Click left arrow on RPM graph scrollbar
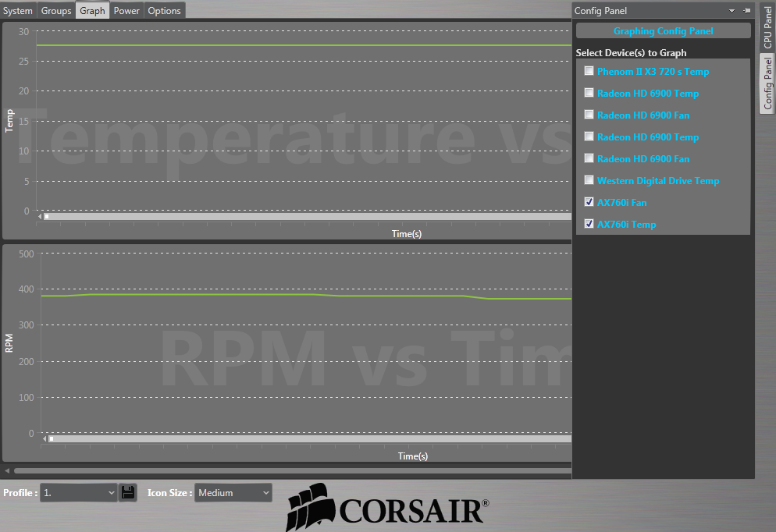 (44, 438)
